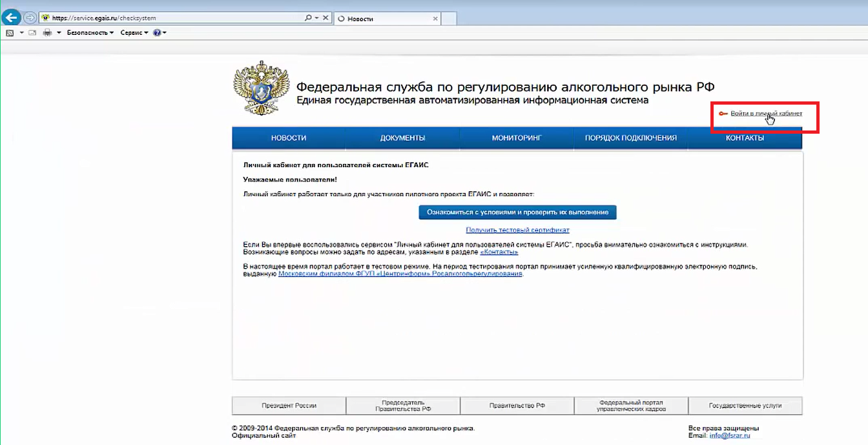Open the ДОКУМЕНТЫ navigation tab

click(x=402, y=138)
